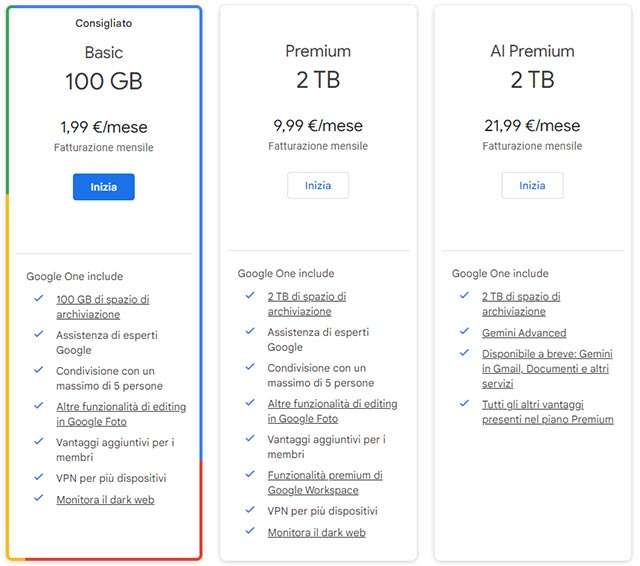This screenshot has width=640, height=566.
Task: Click checkmark beside Premium's Assistenza di esperti
Action: 249,332
